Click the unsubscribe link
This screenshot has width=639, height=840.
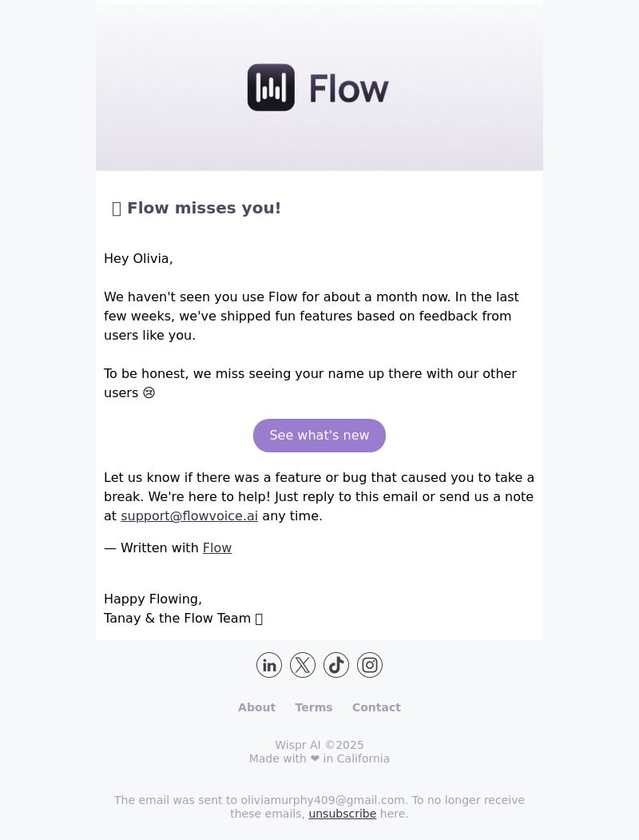click(343, 814)
